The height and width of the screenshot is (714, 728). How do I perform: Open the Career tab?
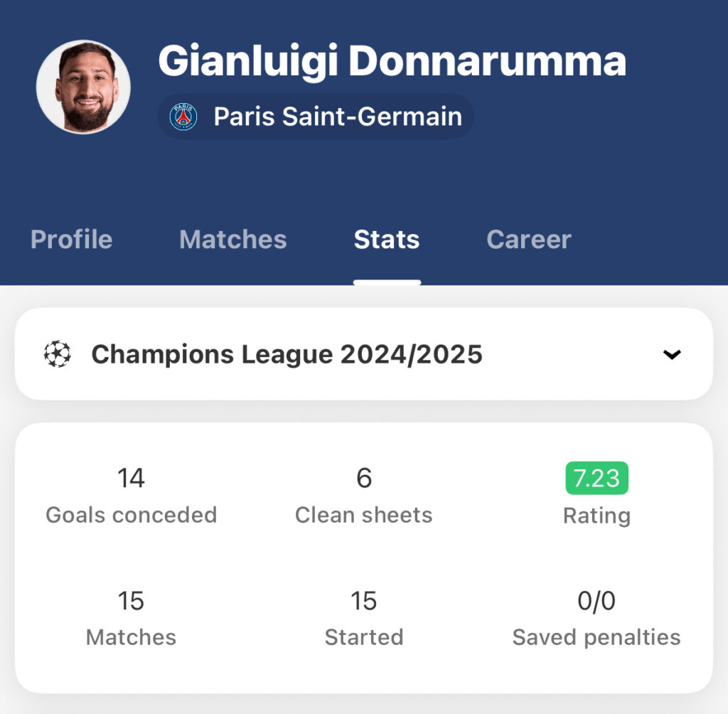click(x=529, y=240)
